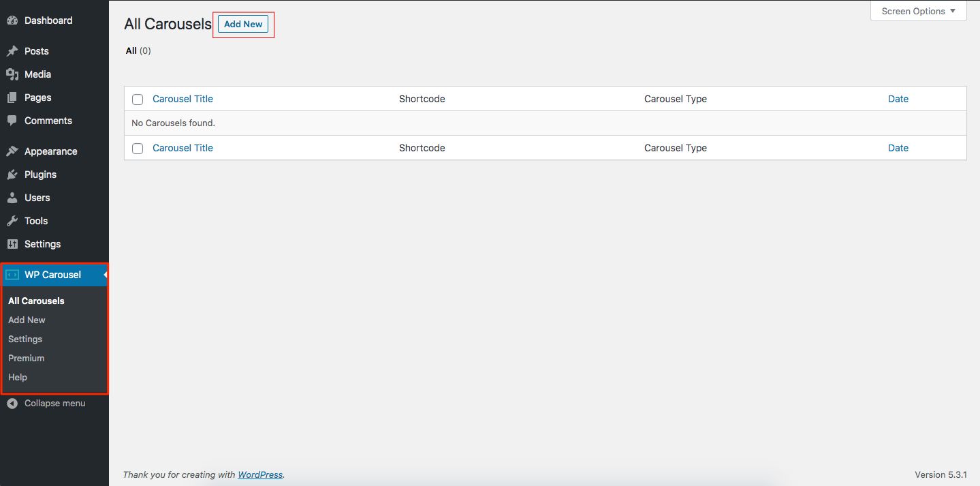
Task: Sort by Carousel Title in table header
Action: (183, 99)
